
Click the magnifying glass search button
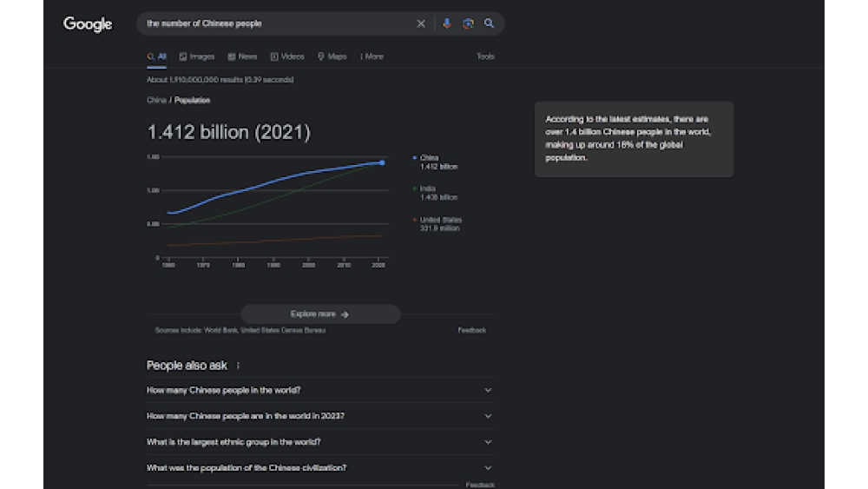click(490, 24)
